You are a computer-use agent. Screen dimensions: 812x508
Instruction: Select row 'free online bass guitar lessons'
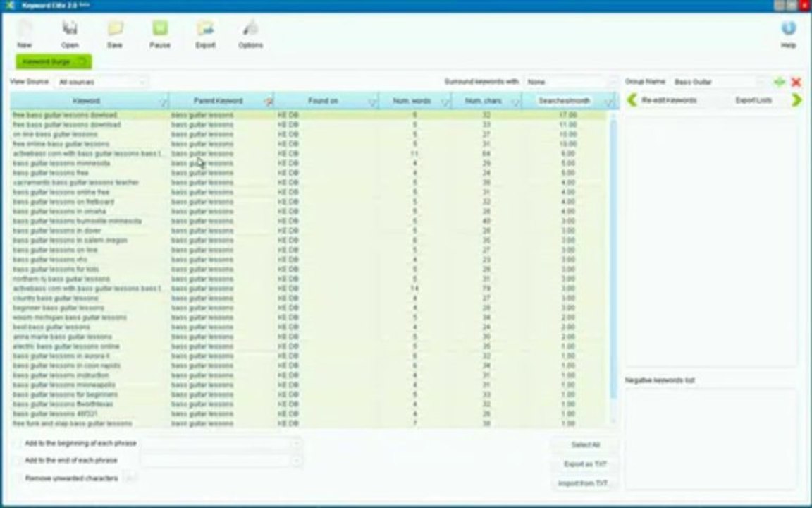coord(309,144)
